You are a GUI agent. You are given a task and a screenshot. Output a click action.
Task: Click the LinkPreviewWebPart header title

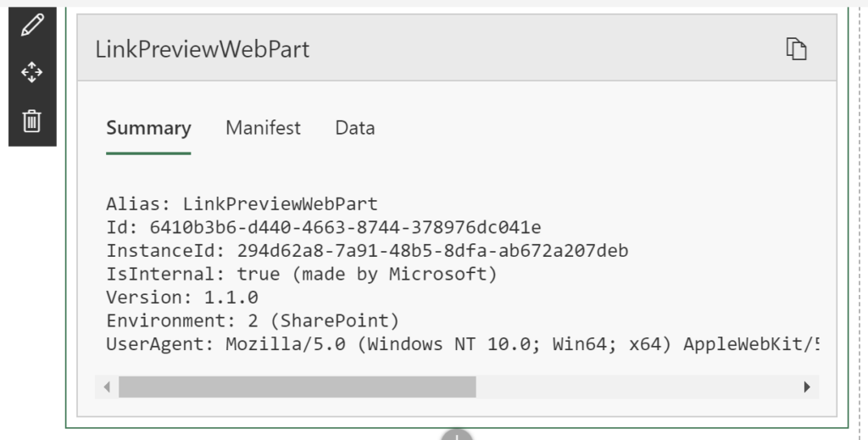coord(203,49)
